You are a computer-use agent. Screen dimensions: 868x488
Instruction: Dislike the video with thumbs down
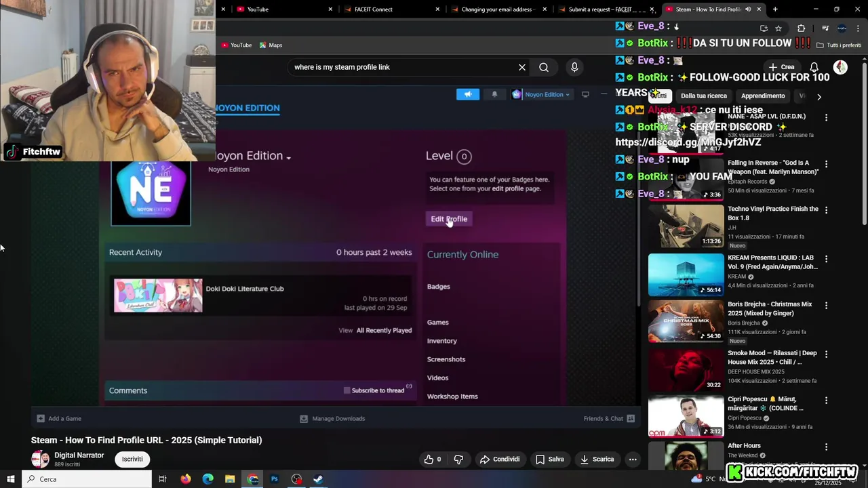[x=458, y=459]
